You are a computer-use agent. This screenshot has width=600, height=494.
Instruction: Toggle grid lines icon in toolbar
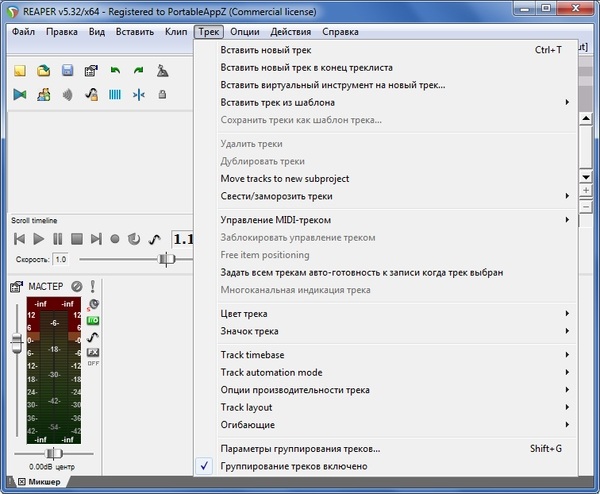click(x=115, y=95)
